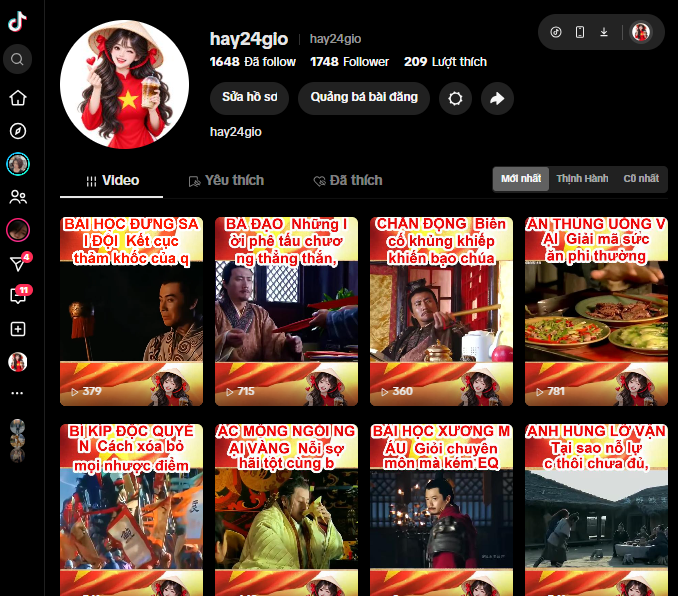Click Quảng bá bài đăng button
Image resolution: width=678 pixels, height=596 pixels.
[x=364, y=98]
